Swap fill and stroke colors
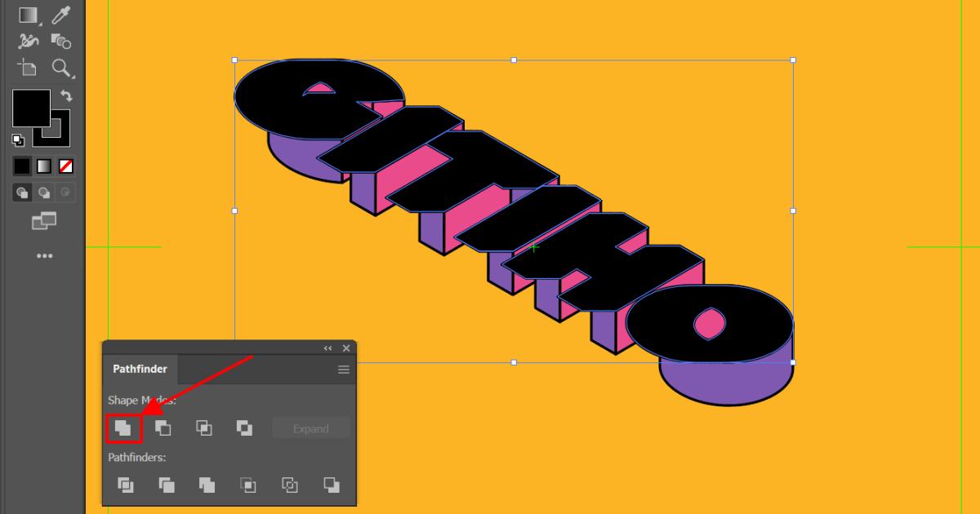This screenshot has width=980, height=514. pos(66,96)
